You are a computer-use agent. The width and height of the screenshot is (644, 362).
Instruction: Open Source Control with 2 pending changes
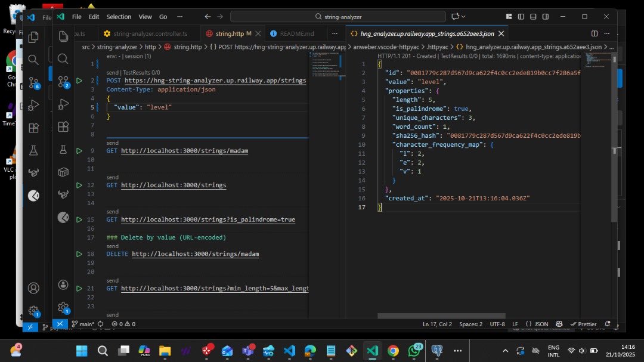pyautogui.click(x=63, y=82)
